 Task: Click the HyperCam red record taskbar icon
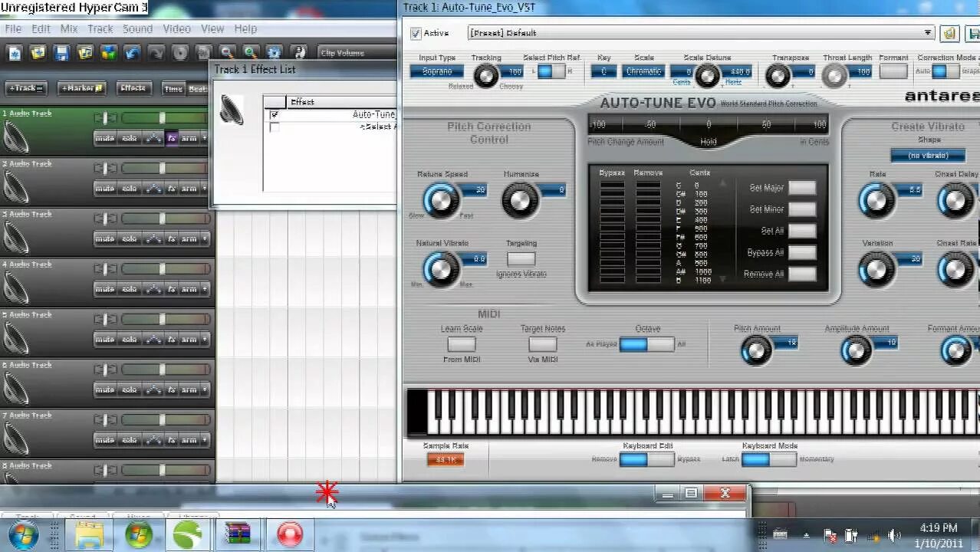[x=290, y=534]
